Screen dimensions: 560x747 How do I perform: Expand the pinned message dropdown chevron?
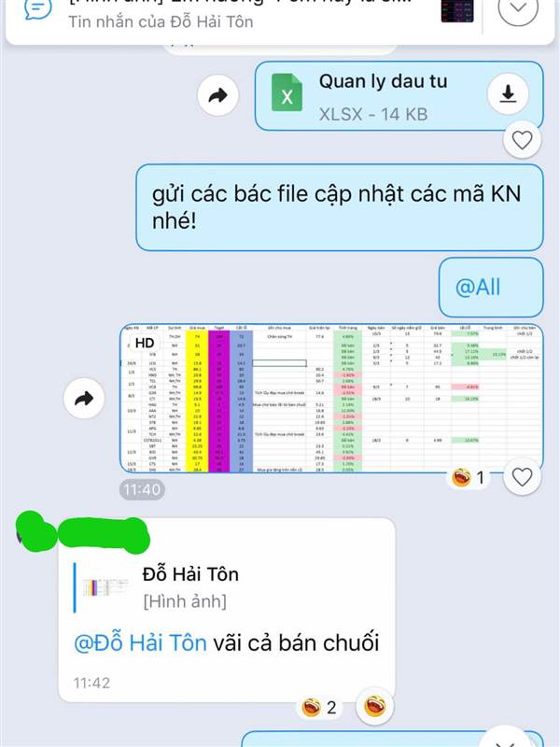[x=518, y=7]
